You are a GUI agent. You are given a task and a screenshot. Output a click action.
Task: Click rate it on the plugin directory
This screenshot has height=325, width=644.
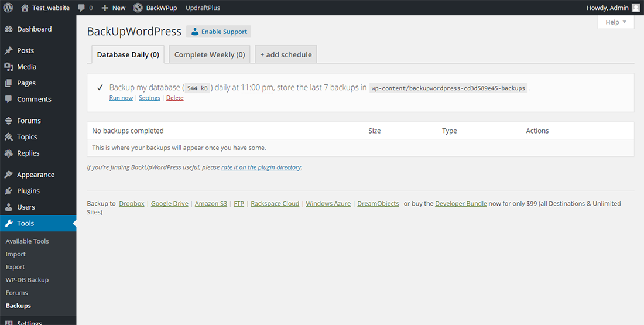point(261,167)
